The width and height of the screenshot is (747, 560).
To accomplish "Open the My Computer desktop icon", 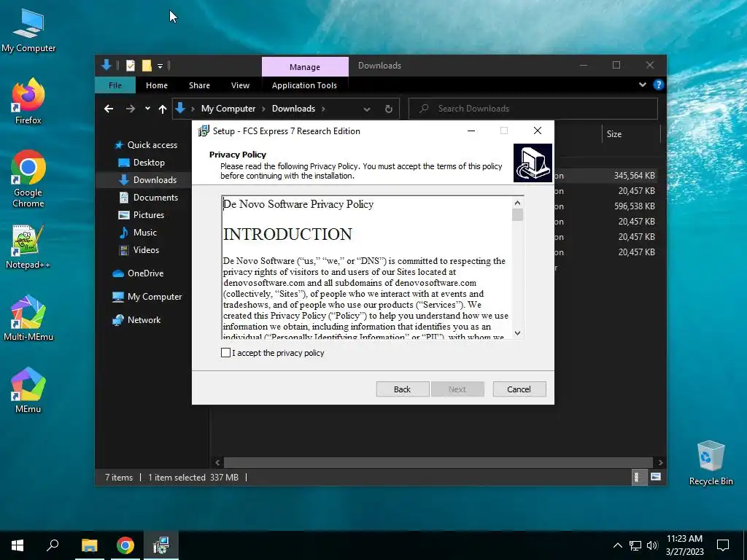I will click(28, 31).
